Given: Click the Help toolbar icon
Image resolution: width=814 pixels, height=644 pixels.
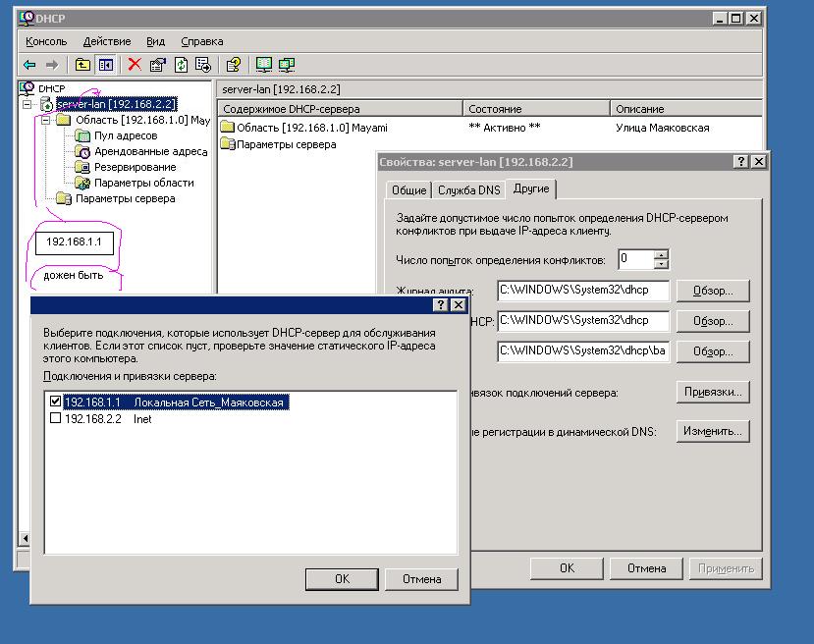Looking at the screenshot, I should pyautogui.click(x=233, y=65).
